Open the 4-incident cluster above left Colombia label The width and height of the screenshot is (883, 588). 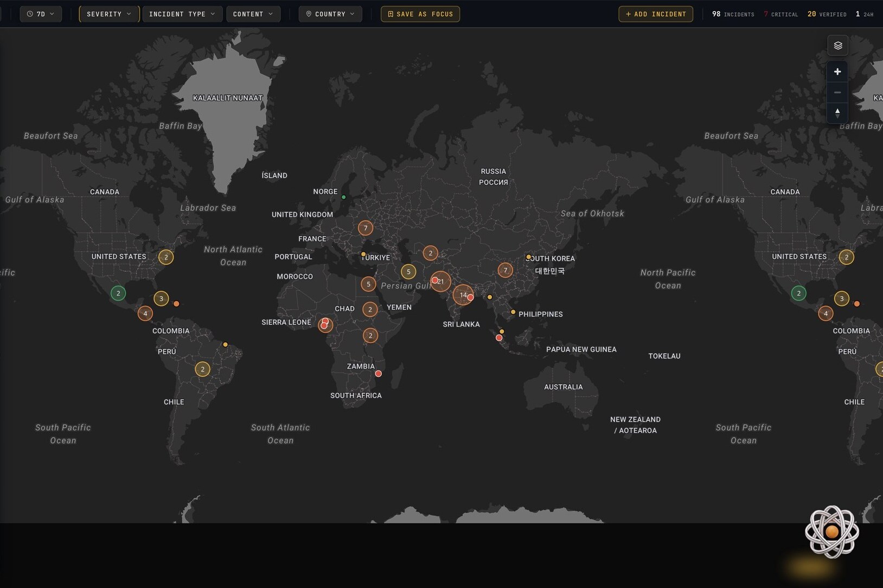[145, 314]
